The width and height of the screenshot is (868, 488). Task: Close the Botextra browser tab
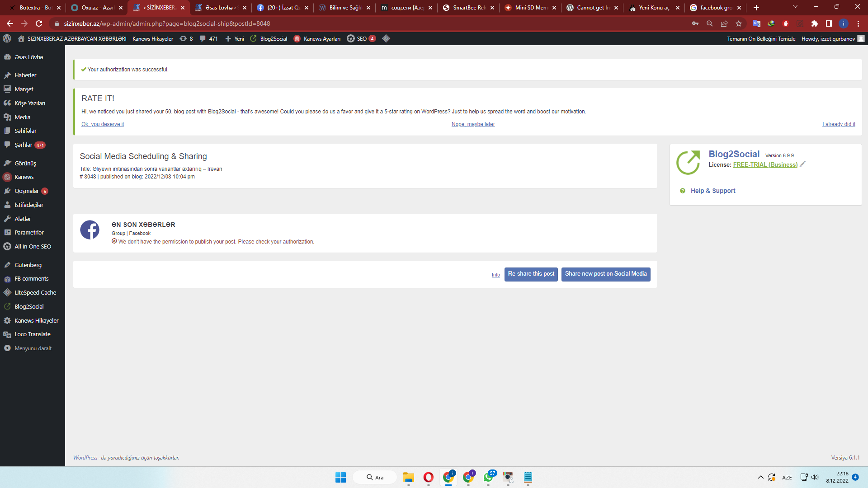click(x=59, y=8)
